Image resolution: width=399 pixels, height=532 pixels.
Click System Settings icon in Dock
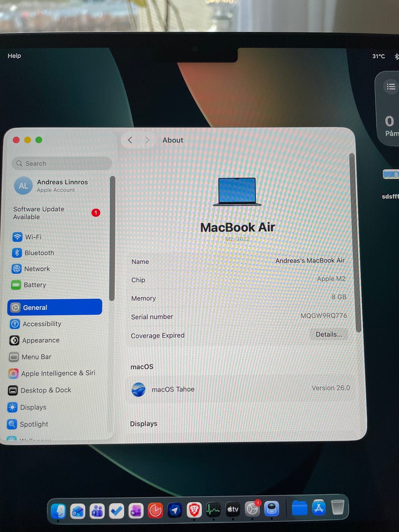(x=252, y=509)
